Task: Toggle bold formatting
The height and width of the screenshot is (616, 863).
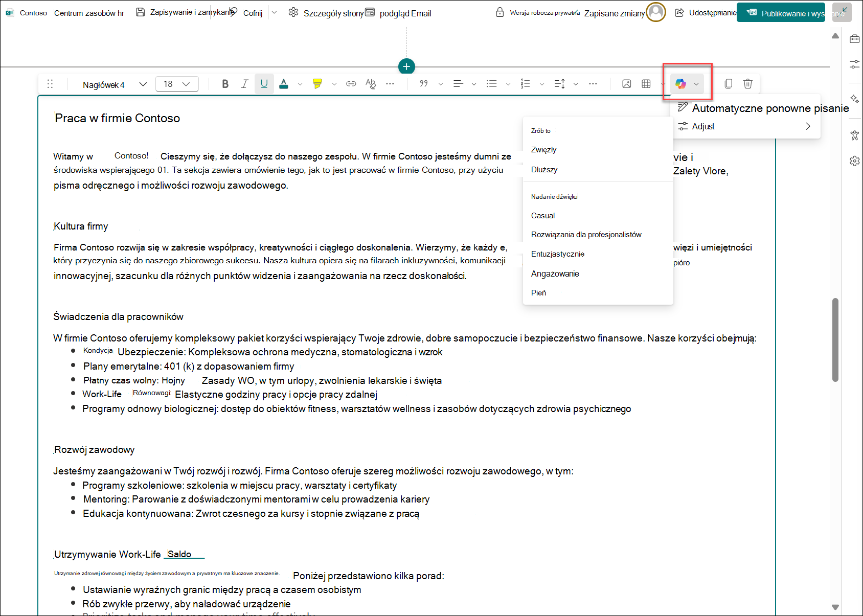Action: (225, 84)
